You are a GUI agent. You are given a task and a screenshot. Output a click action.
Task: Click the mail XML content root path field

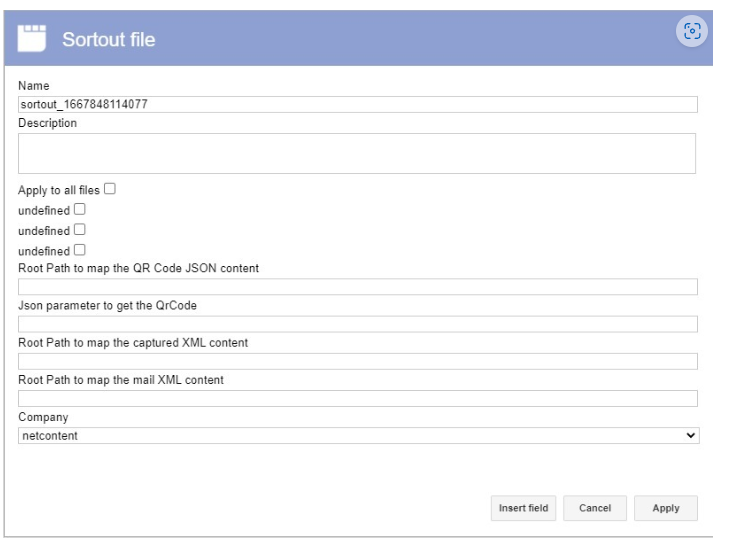(358, 398)
